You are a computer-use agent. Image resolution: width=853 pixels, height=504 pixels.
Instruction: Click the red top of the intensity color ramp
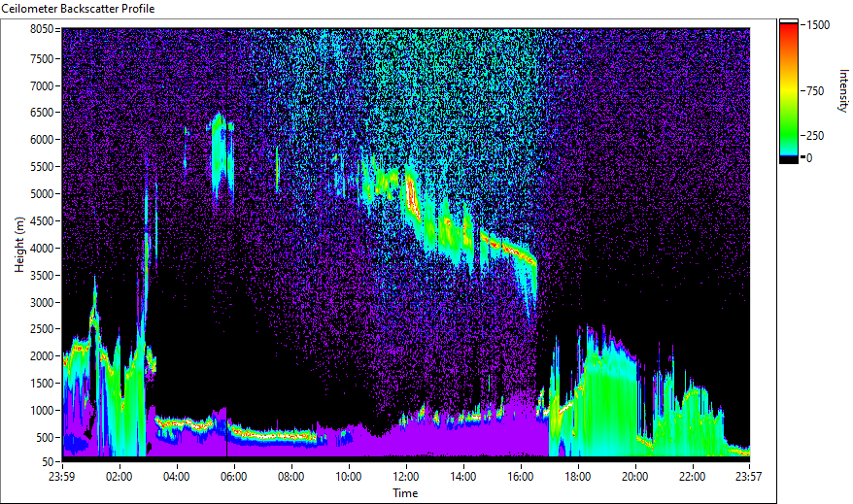tap(788, 30)
